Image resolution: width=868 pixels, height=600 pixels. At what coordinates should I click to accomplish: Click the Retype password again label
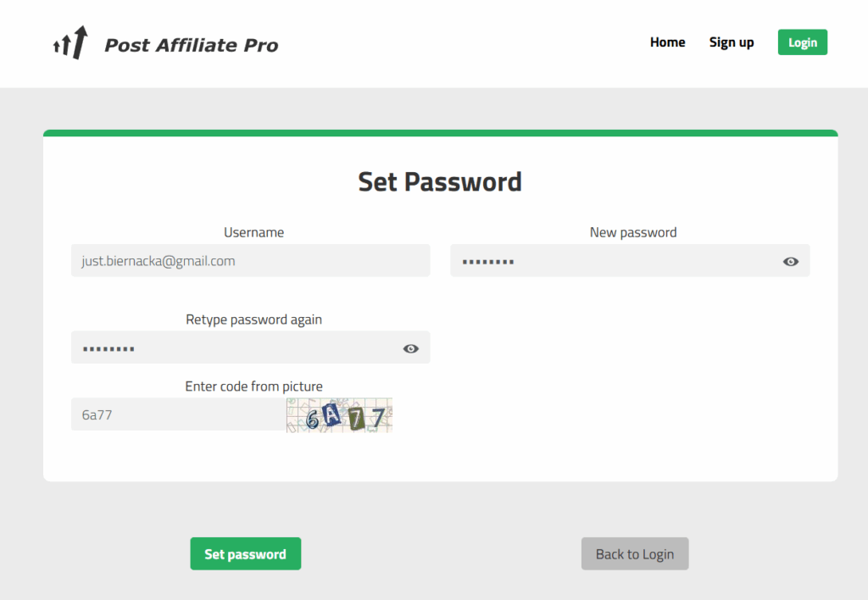tap(253, 320)
